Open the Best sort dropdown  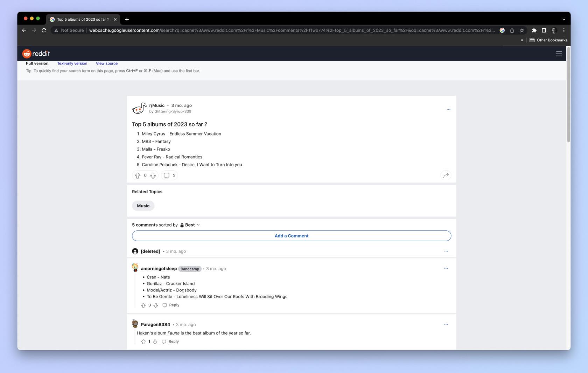pos(190,225)
